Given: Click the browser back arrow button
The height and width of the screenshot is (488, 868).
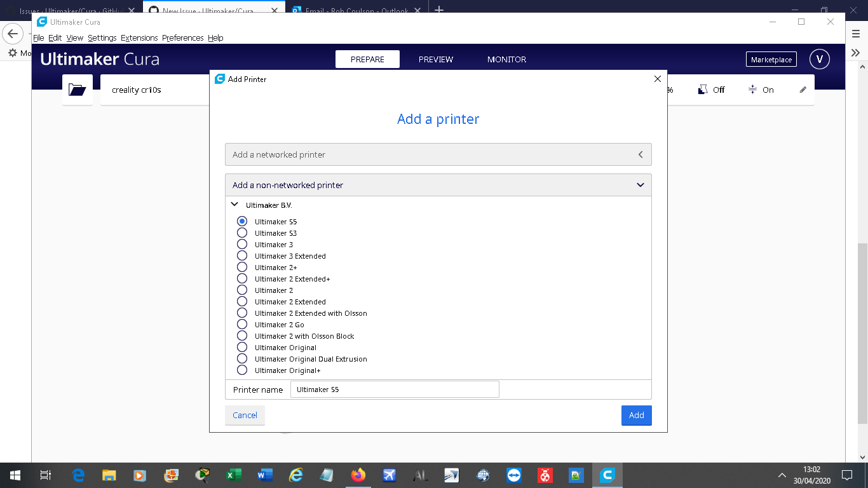Looking at the screenshot, I should click(x=13, y=34).
